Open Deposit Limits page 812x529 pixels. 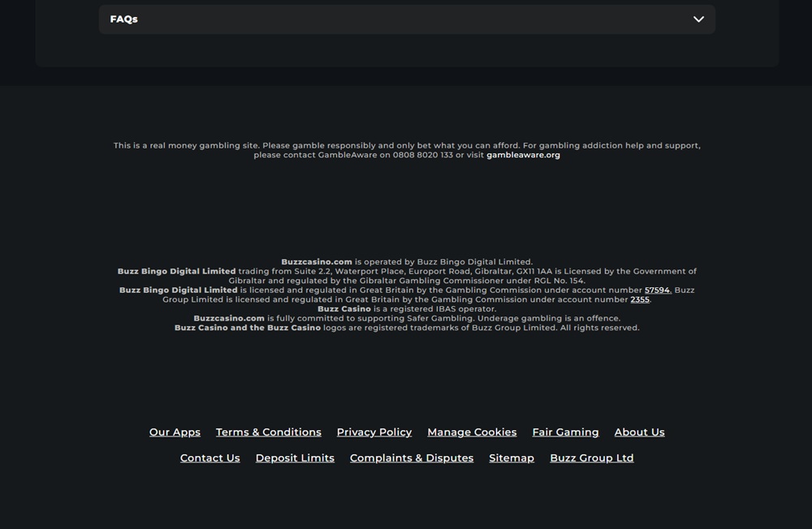[295, 458]
